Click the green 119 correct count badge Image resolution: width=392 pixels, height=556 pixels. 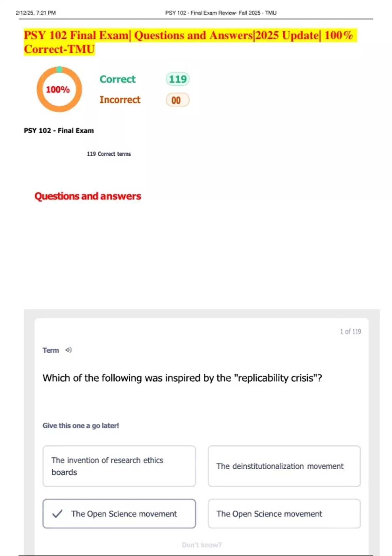coord(177,79)
